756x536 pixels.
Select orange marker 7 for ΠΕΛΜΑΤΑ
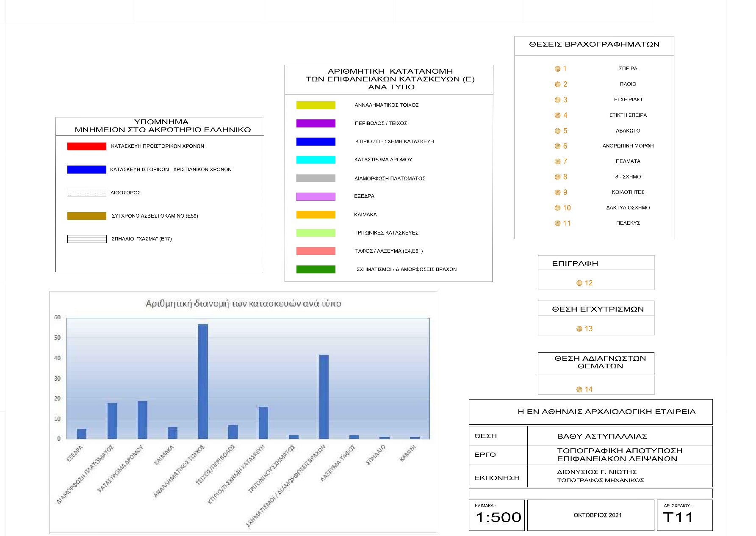point(557,161)
